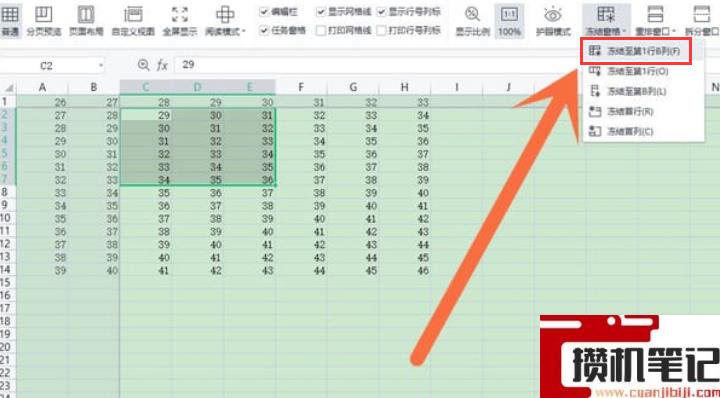The image size is (720, 398).
Task: Click cell A14 containing 39
Action: tap(42, 270)
